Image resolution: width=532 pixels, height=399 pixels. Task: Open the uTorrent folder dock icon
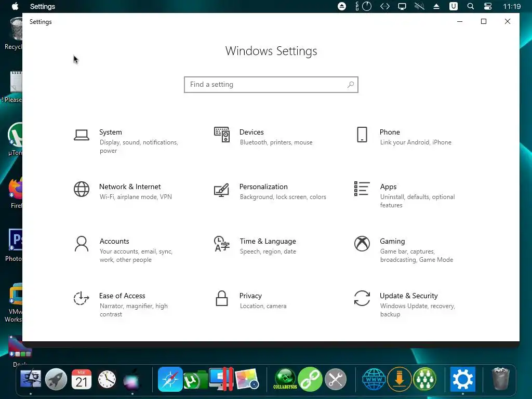[195, 380]
